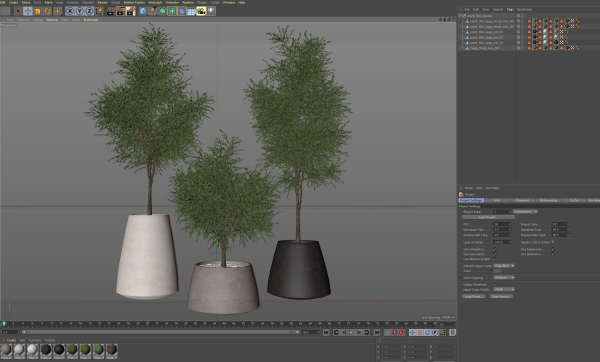Toggle Y axis lock
The width and height of the screenshot is (600, 362).
80,11
